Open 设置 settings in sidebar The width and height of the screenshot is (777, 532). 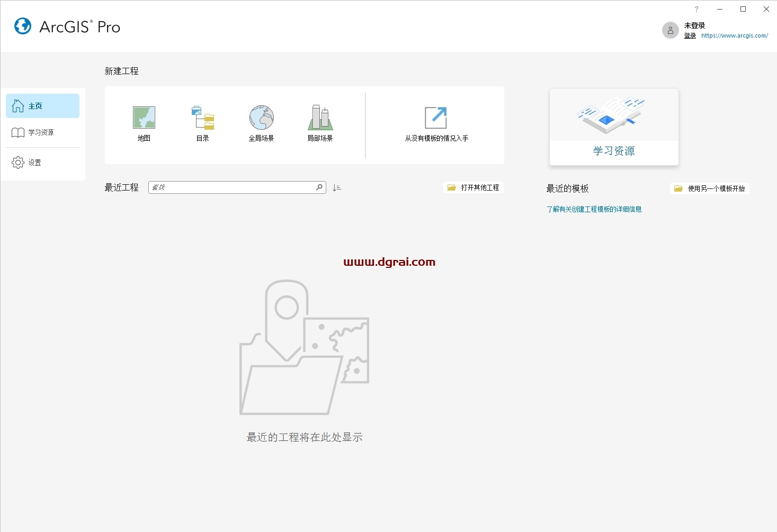click(42, 163)
